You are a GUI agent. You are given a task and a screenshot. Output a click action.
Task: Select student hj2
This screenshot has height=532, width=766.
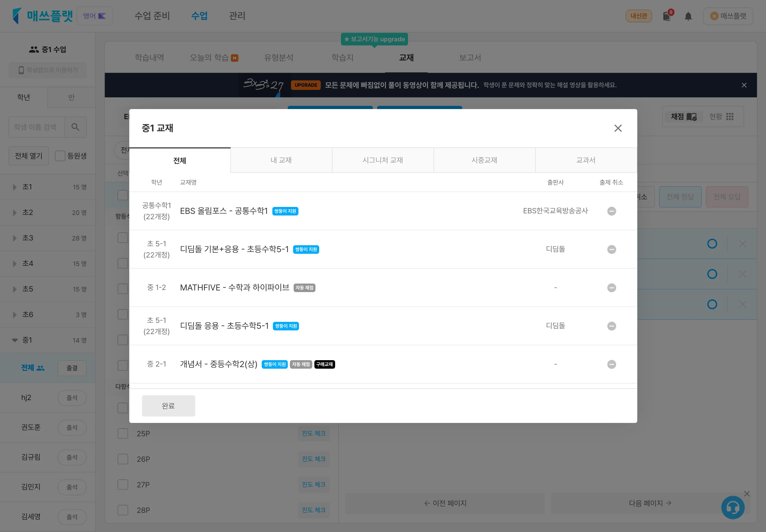(26, 398)
